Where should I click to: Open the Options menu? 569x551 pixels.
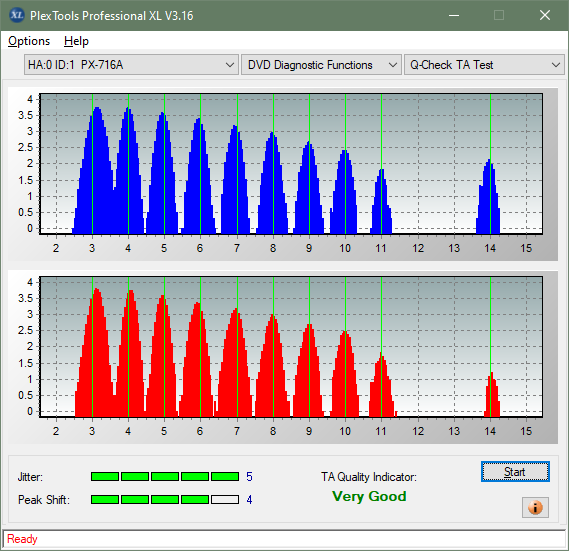tap(29, 41)
